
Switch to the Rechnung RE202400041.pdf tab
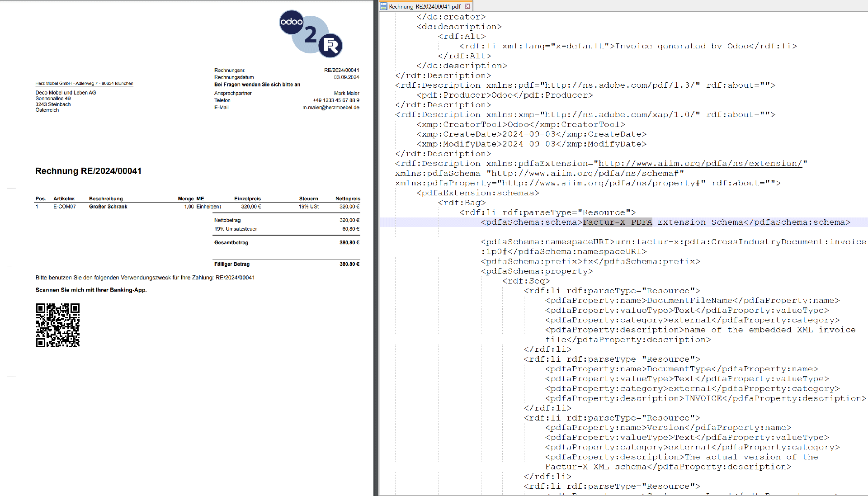[x=424, y=6]
